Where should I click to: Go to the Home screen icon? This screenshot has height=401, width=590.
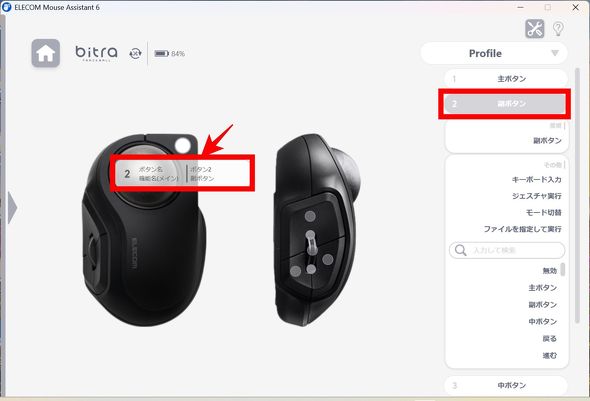pyautogui.click(x=46, y=53)
